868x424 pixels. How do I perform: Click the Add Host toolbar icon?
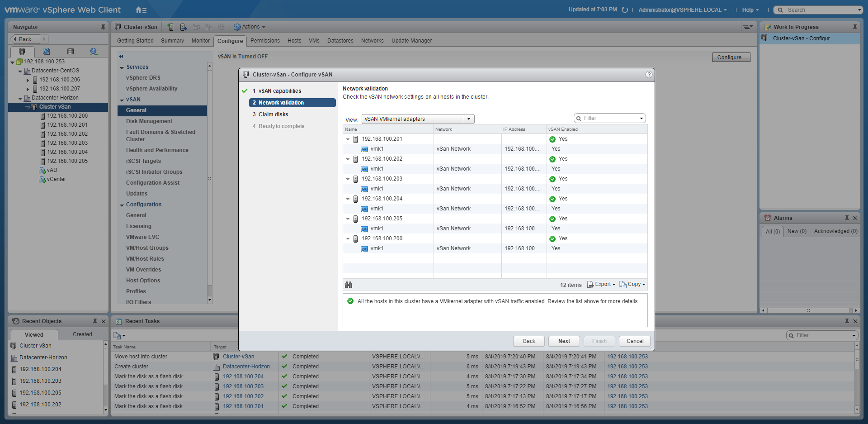tap(170, 27)
